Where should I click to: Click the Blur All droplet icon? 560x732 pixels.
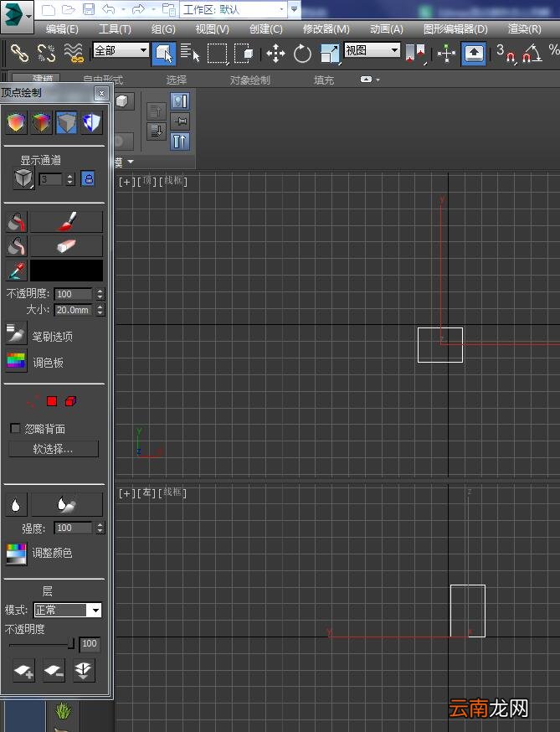[16, 505]
